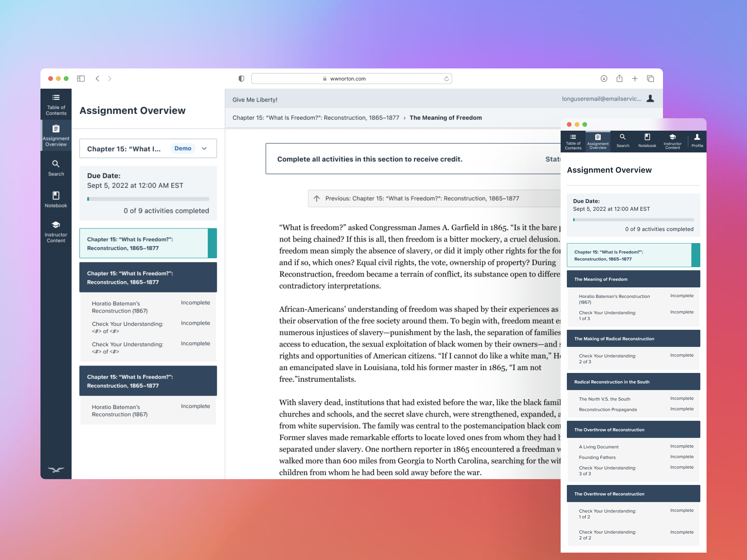Open the Profile icon in the mobile toolbar

pos(697,141)
